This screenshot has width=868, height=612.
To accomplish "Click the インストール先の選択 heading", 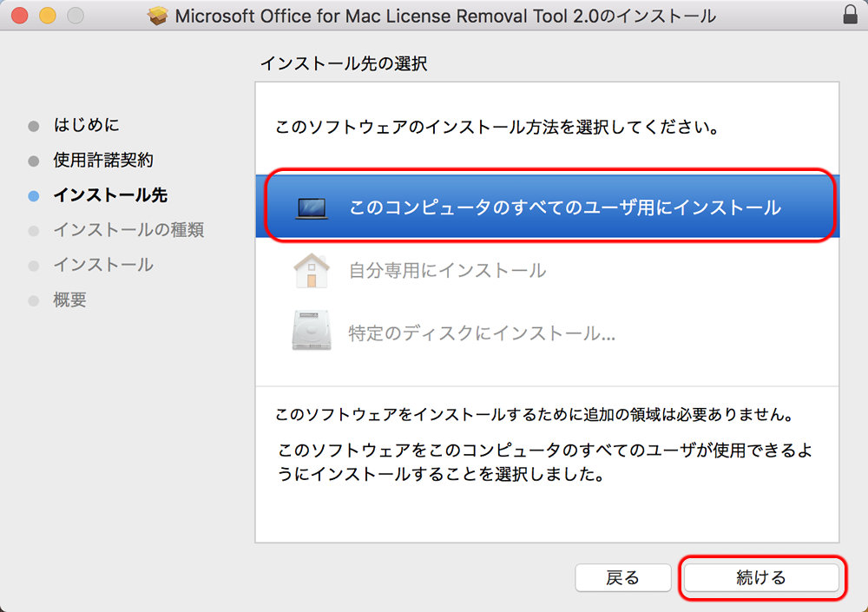I will point(344,63).
